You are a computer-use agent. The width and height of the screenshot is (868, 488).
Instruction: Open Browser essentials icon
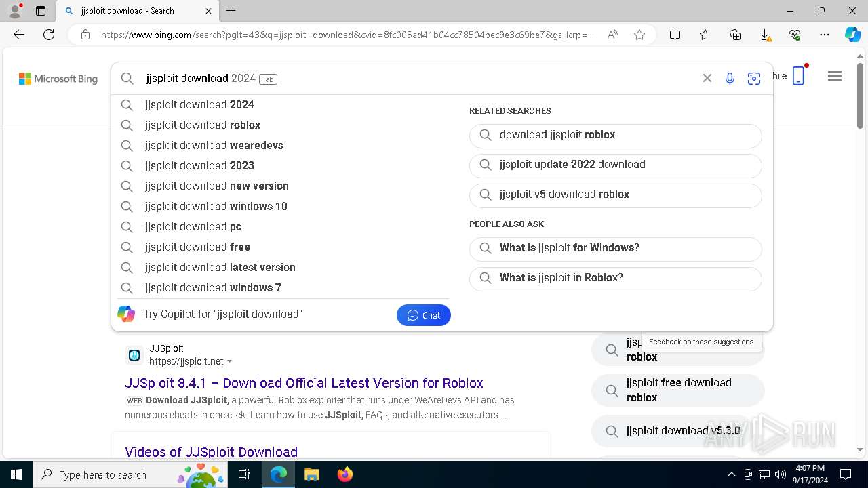pos(795,35)
